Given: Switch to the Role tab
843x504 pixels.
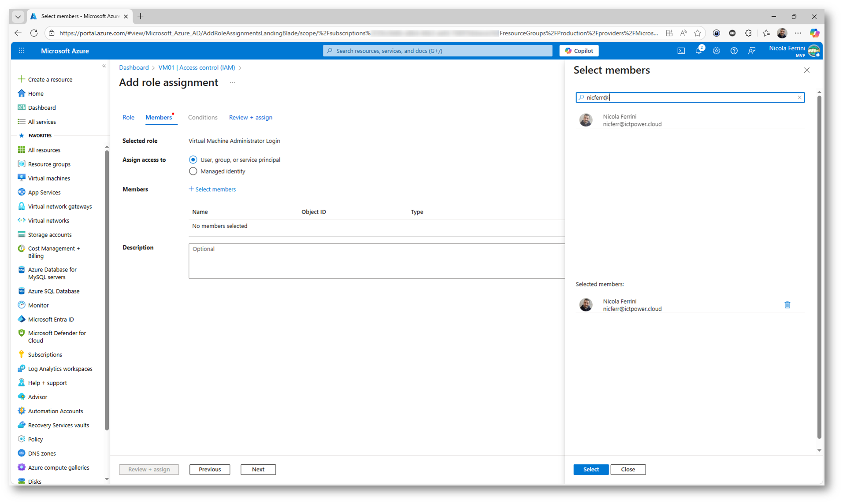Looking at the screenshot, I should point(128,118).
